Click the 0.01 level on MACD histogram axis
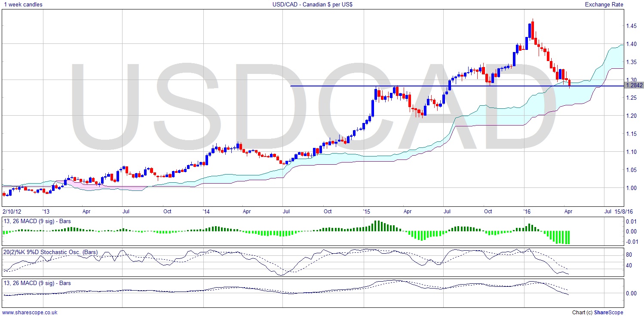 630,221
